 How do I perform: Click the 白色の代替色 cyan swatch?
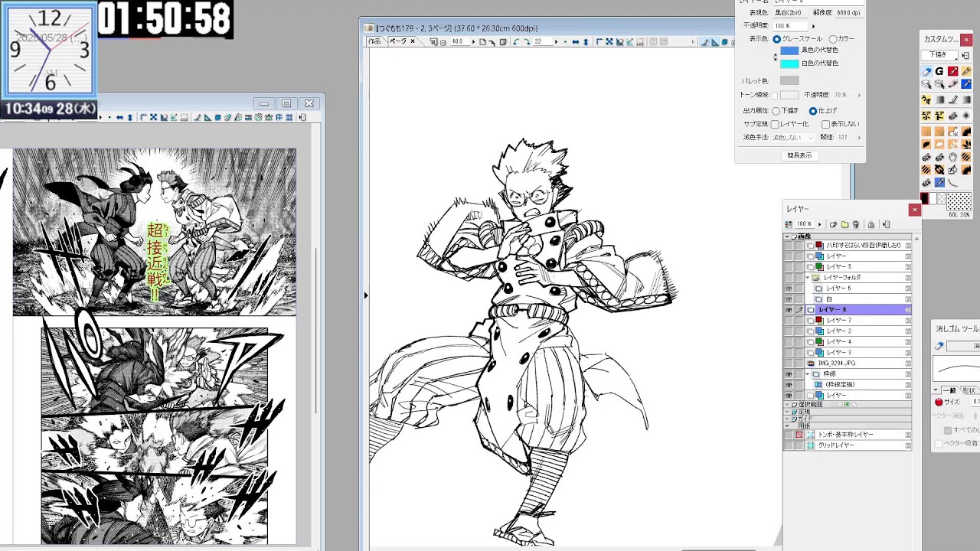[x=789, y=64]
